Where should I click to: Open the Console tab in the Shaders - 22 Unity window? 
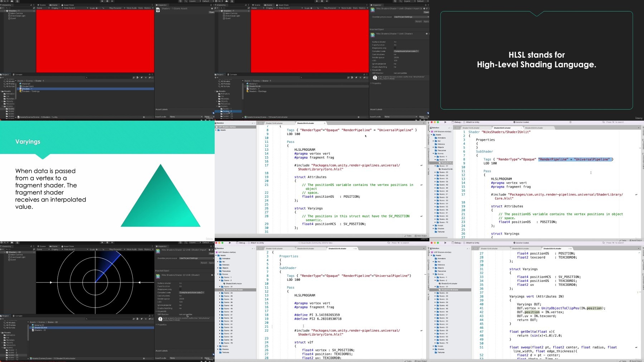coord(18,316)
